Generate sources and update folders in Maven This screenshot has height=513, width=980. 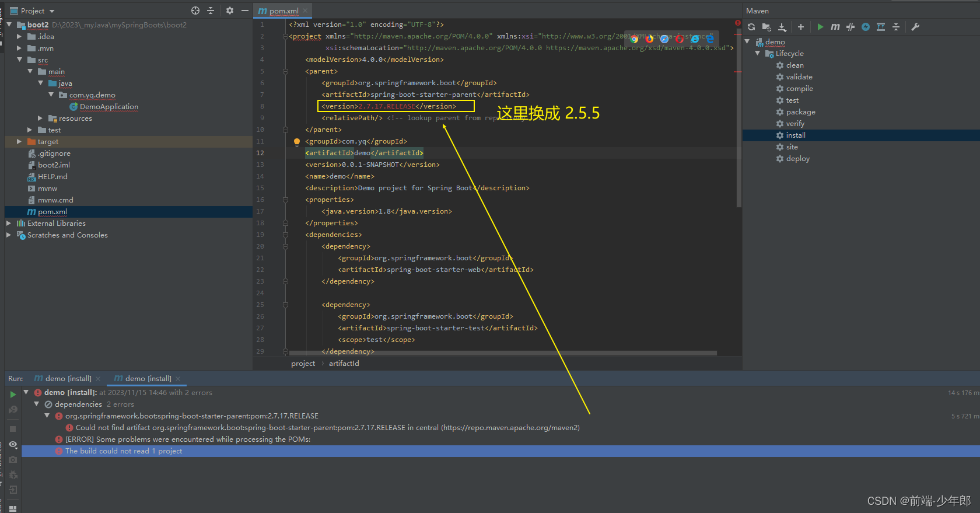(x=766, y=27)
